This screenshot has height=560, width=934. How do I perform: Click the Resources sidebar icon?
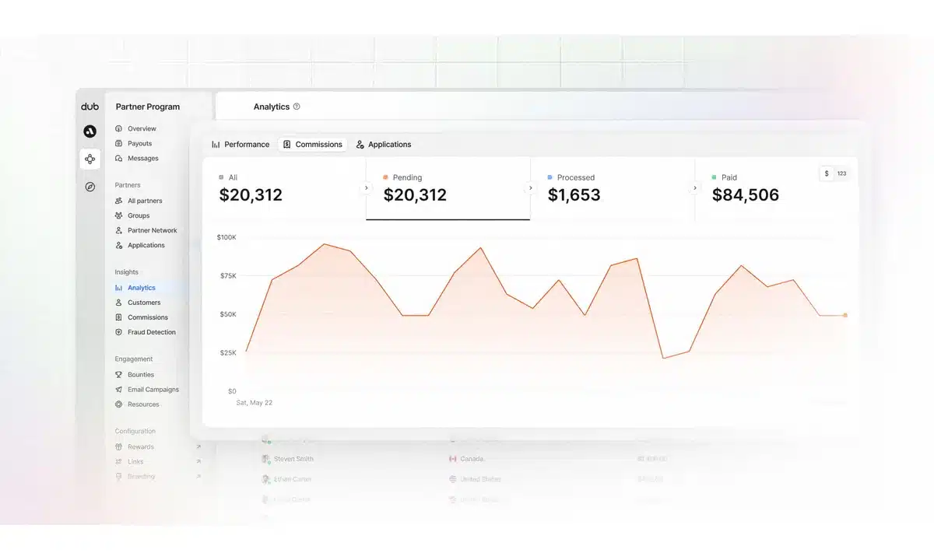point(118,404)
